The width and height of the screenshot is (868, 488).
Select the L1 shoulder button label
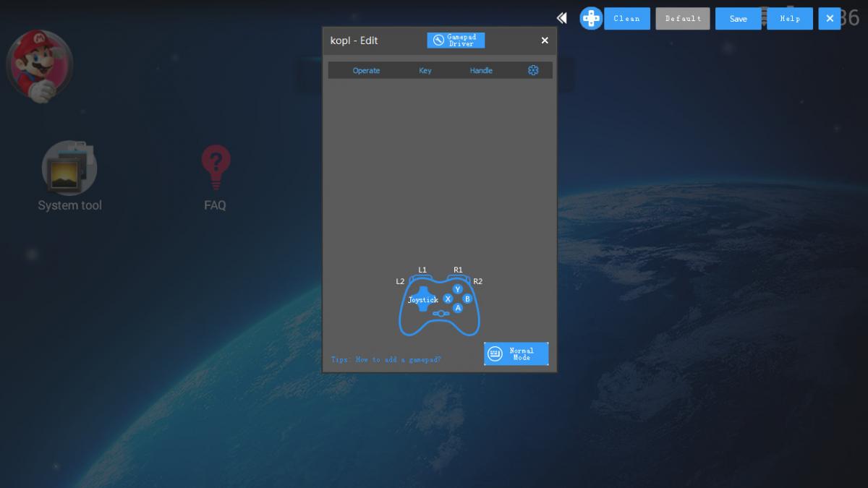click(x=423, y=269)
